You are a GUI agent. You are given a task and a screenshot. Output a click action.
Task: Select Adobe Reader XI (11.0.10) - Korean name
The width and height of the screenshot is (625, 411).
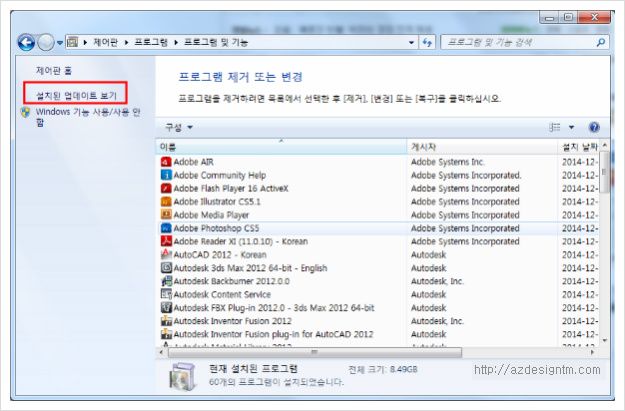[241, 241]
